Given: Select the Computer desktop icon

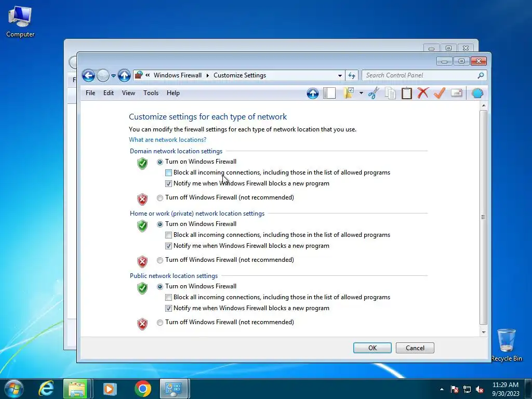Looking at the screenshot, I should (x=20, y=21).
